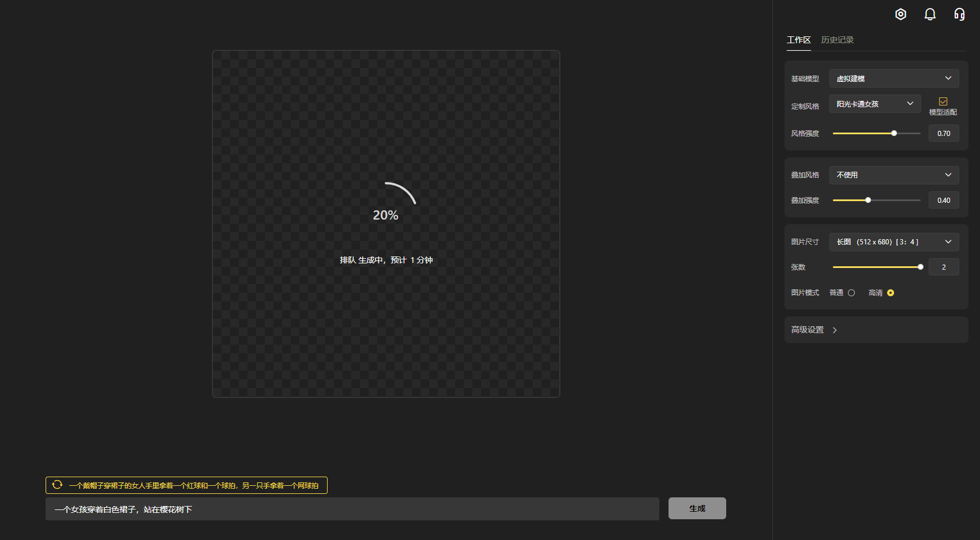980x540 pixels.
Task: Click the 叠加强度 slider handle
Action: pyautogui.click(x=868, y=200)
